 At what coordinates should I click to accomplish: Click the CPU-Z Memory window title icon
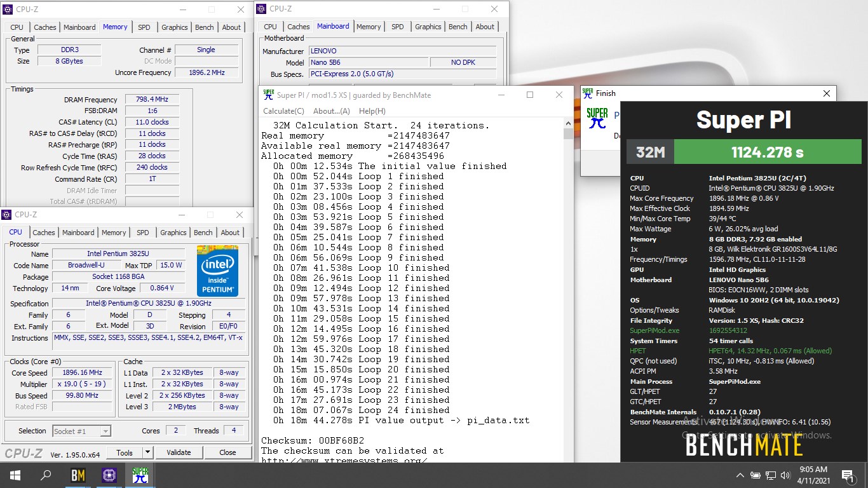8,10
